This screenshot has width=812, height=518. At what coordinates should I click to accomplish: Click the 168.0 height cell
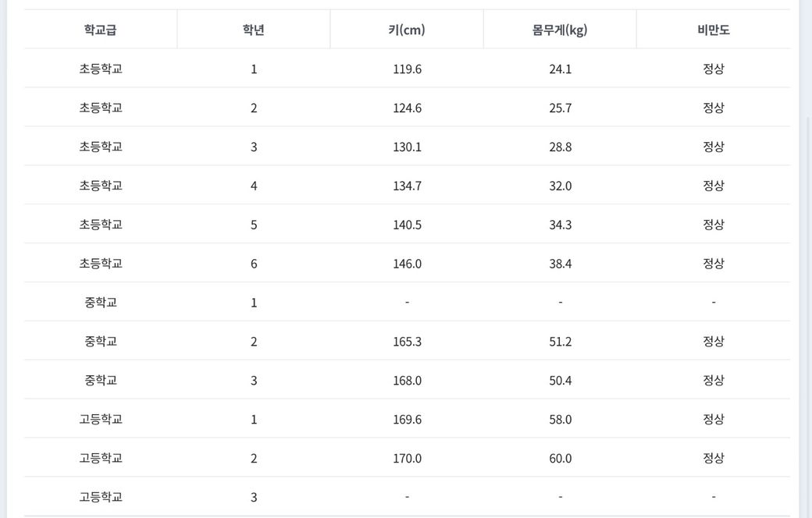point(407,381)
